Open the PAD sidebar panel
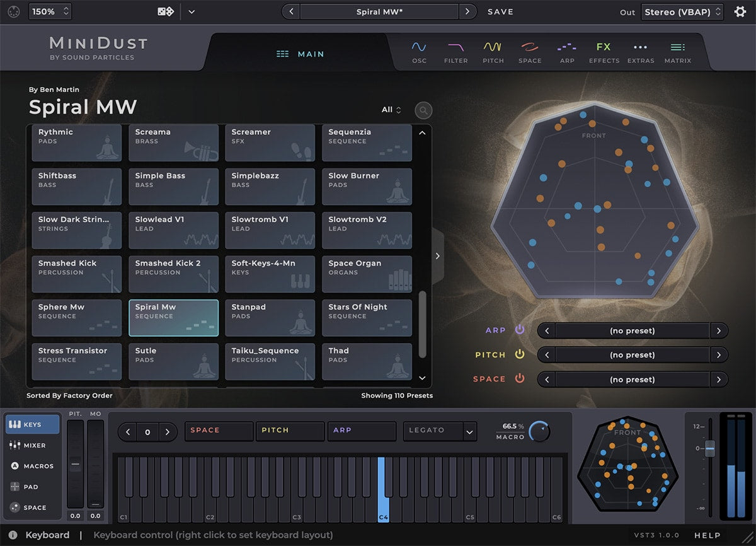 pos(31,487)
